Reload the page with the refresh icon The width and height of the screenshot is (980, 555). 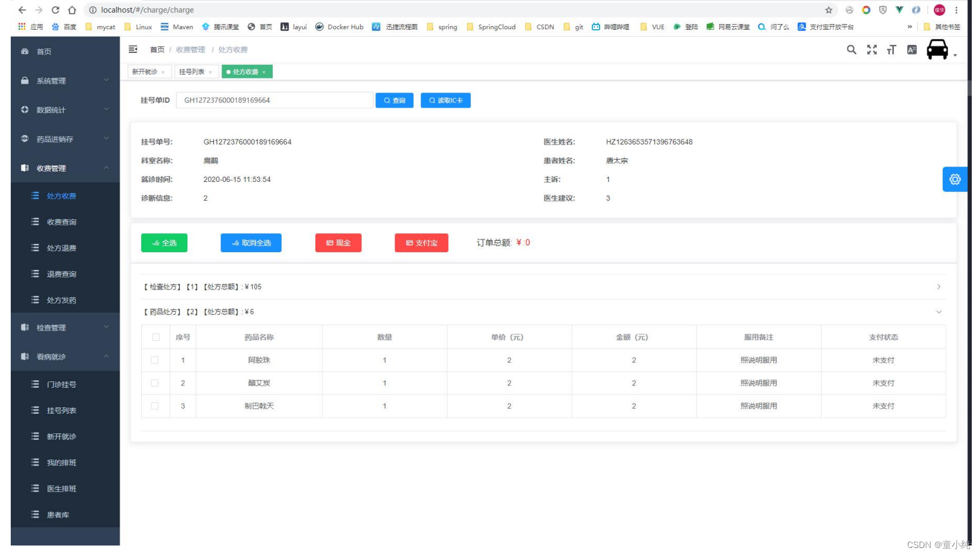pyautogui.click(x=55, y=10)
